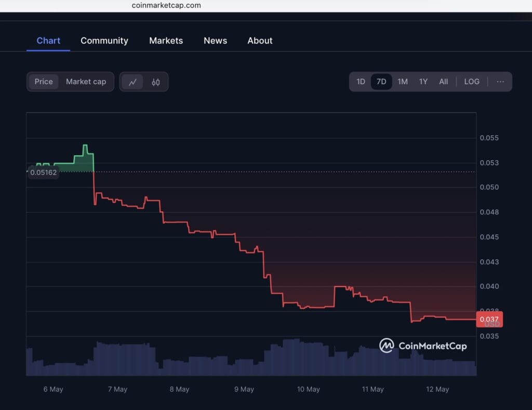Open the Markets tab
The width and height of the screenshot is (532, 410).
click(x=166, y=40)
